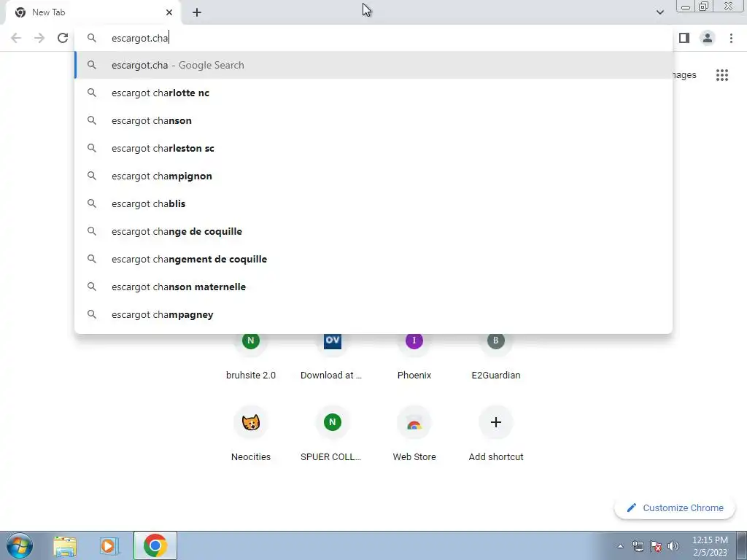Select suggestion 'escargot change de coquille'

pyautogui.click(x=373, y=231)
